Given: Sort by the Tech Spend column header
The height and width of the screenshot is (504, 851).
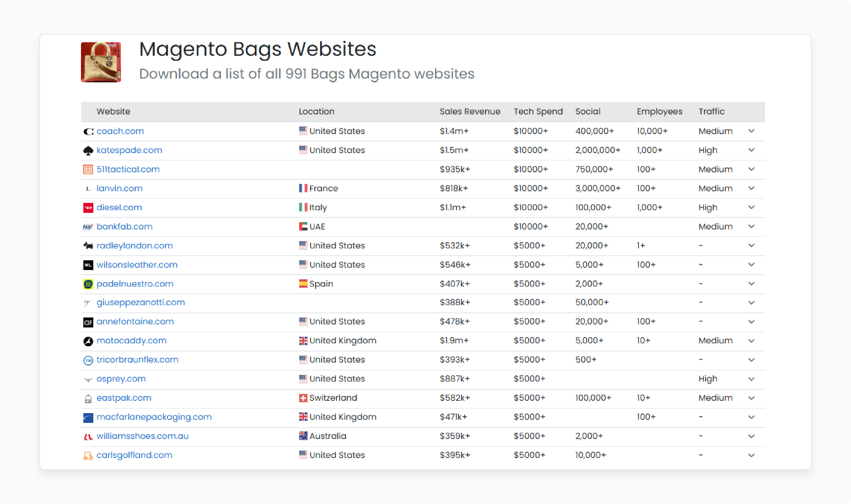Looking at the screenshot, I should pos(538,111).
